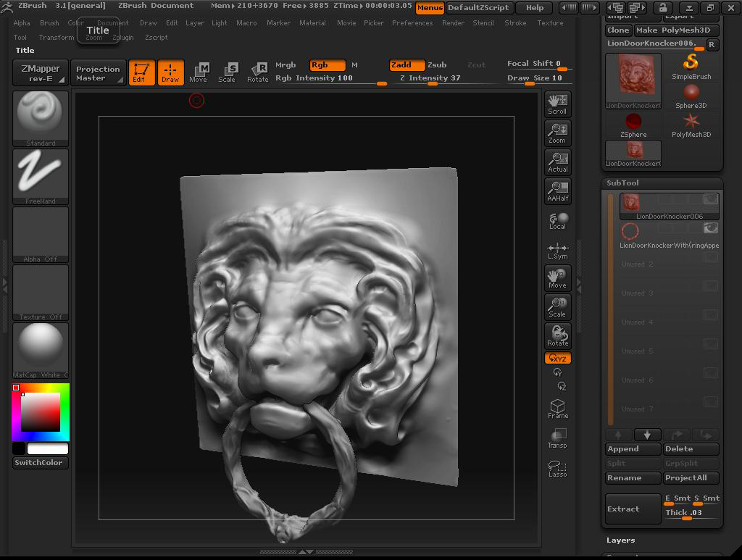This screenshot has width=742, height=560.
Task: Open the FreeHand stroke picker
Action: pos(41,177)
